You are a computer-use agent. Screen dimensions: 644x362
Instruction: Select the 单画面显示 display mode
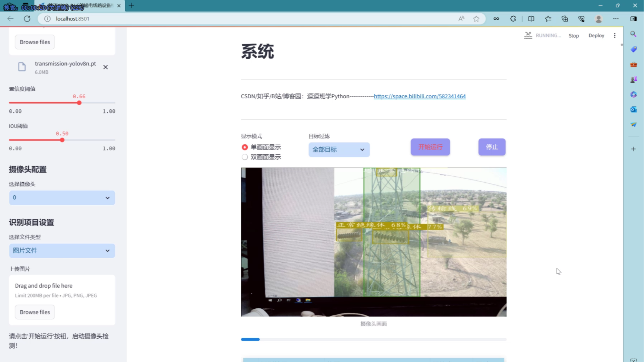coord(245,147)
